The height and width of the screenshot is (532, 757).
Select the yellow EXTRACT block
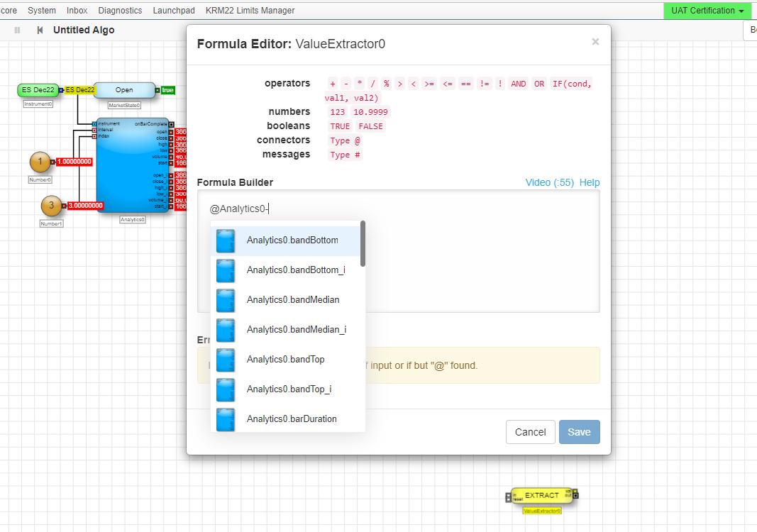(x=541, y=495)
